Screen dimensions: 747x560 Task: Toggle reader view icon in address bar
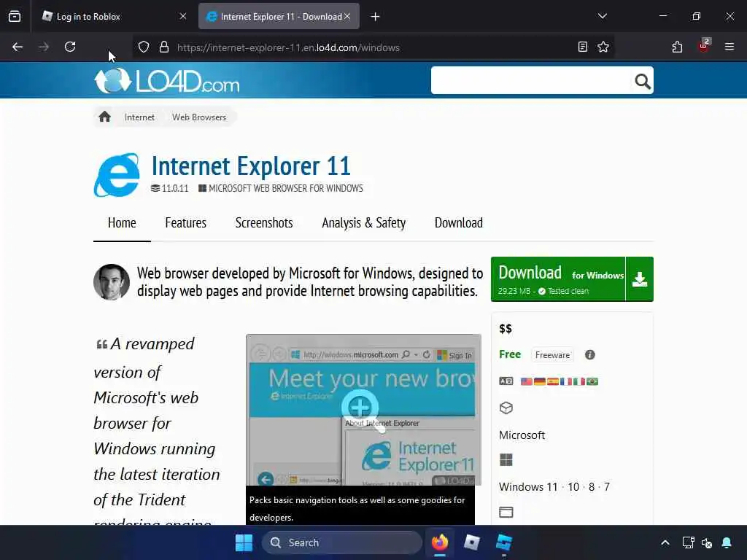pos(583,47)
